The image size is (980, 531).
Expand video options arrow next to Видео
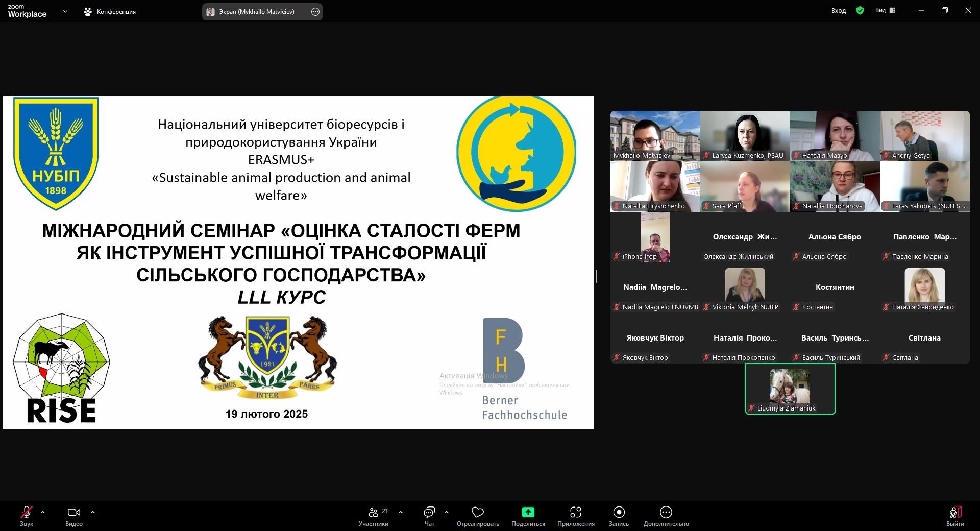click(93, 512)
